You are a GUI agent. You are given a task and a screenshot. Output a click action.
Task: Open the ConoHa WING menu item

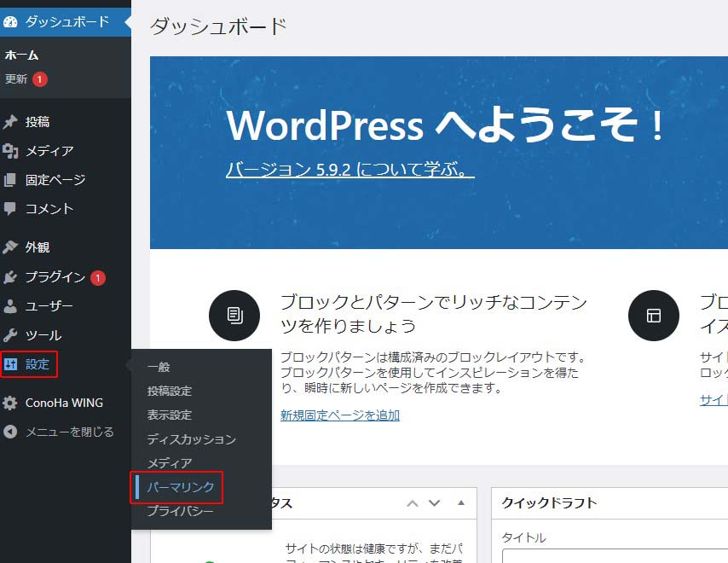click(66, 403)
